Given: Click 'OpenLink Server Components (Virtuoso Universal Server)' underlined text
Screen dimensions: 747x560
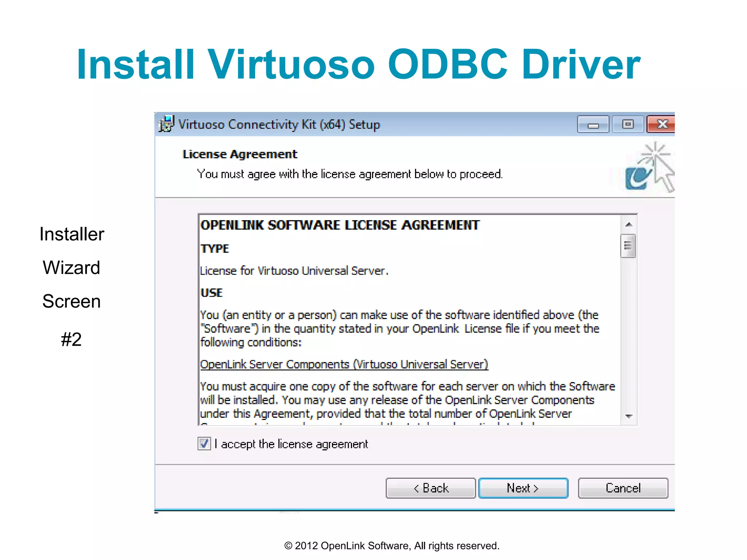Looking at the screenshot, I should (x=344, y=364).
